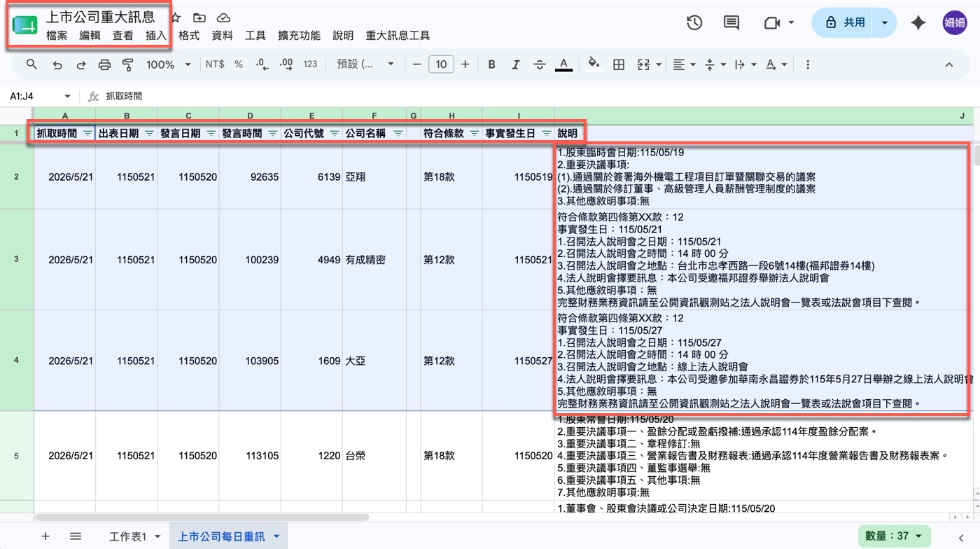Open filter for 抓取時間 column
The height and width of the screenshot is (549, 980).
click(x=87, y=133)
